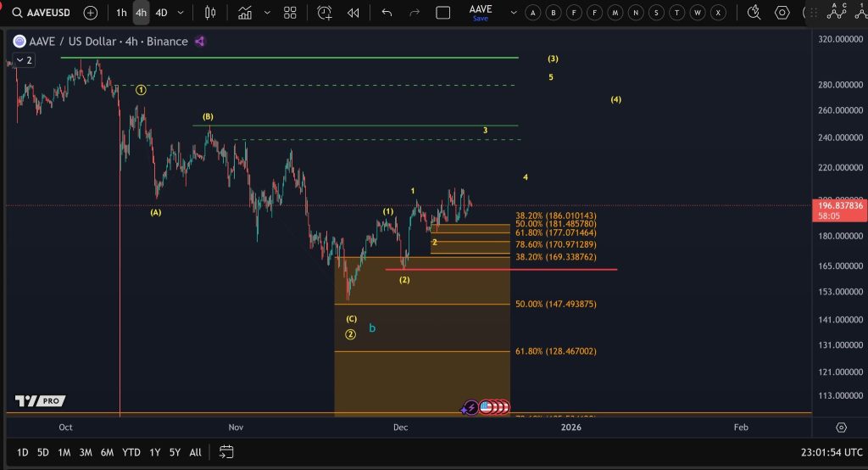Select the 6M date range

[108, 452]
